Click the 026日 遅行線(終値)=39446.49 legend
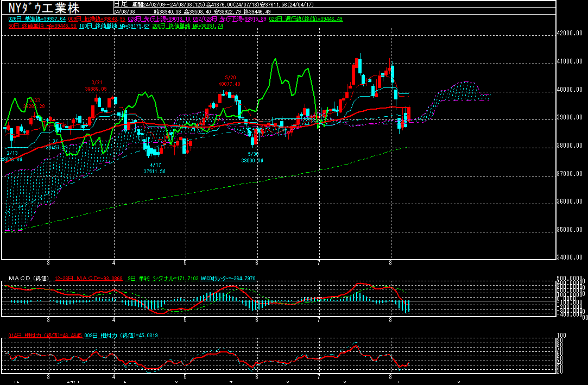This screenshot has width=588, height=385. point(306,19)
